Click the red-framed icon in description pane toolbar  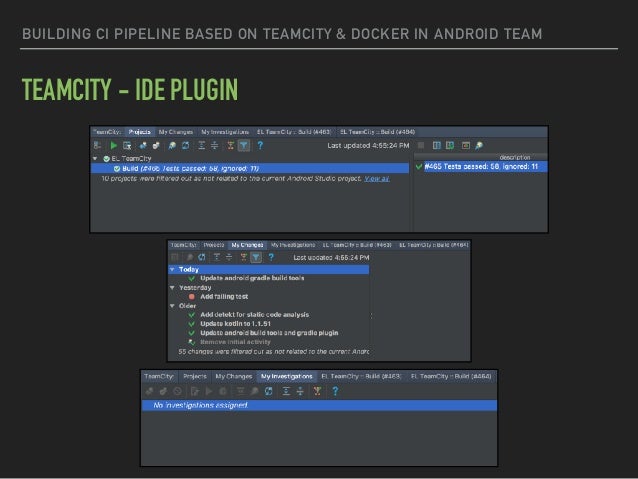click(466, 145)
